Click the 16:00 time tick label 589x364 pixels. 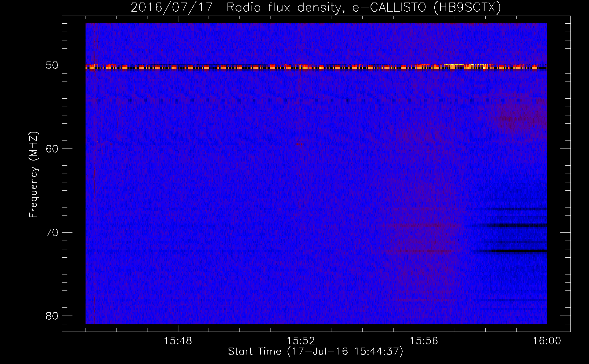coord(547,341)
